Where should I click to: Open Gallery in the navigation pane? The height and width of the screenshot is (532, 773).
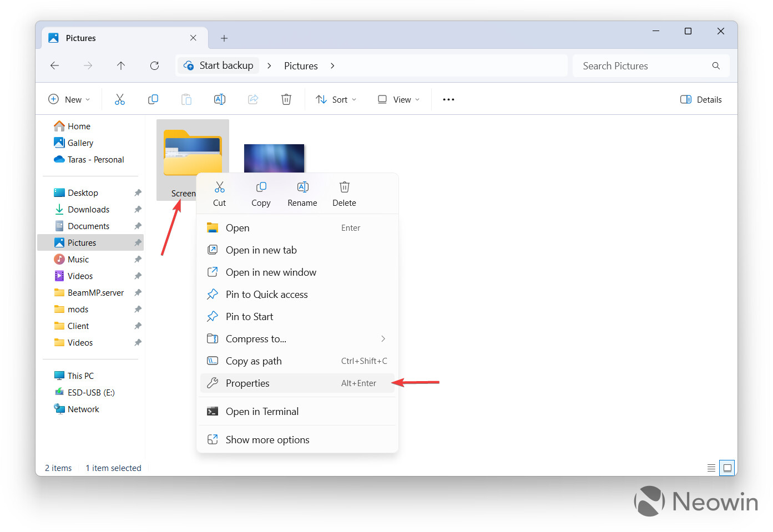73,143
